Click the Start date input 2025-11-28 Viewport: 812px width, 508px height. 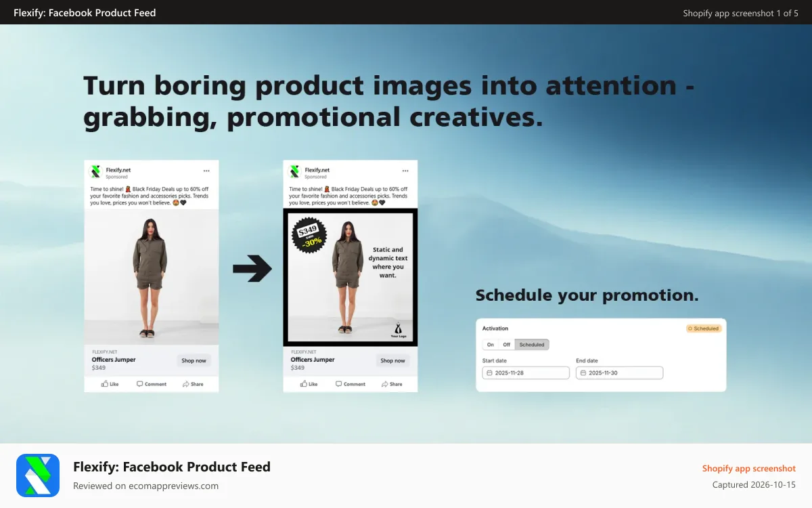point(526,373)
